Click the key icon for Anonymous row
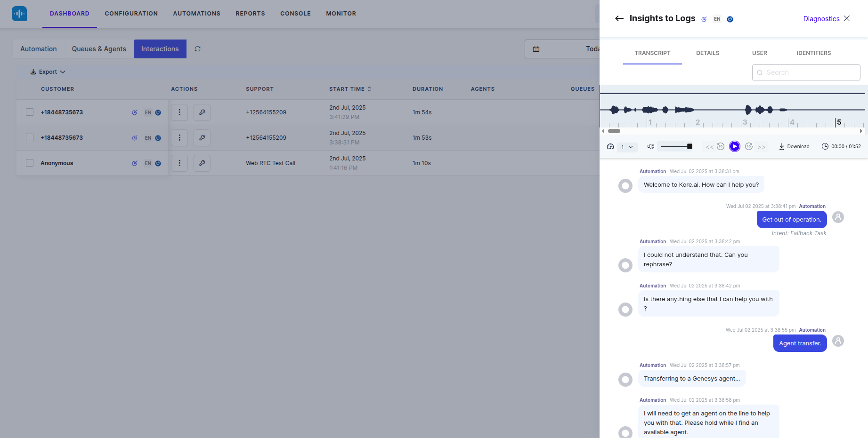This screenshot has width=868, height=438. tap(202, 163)
